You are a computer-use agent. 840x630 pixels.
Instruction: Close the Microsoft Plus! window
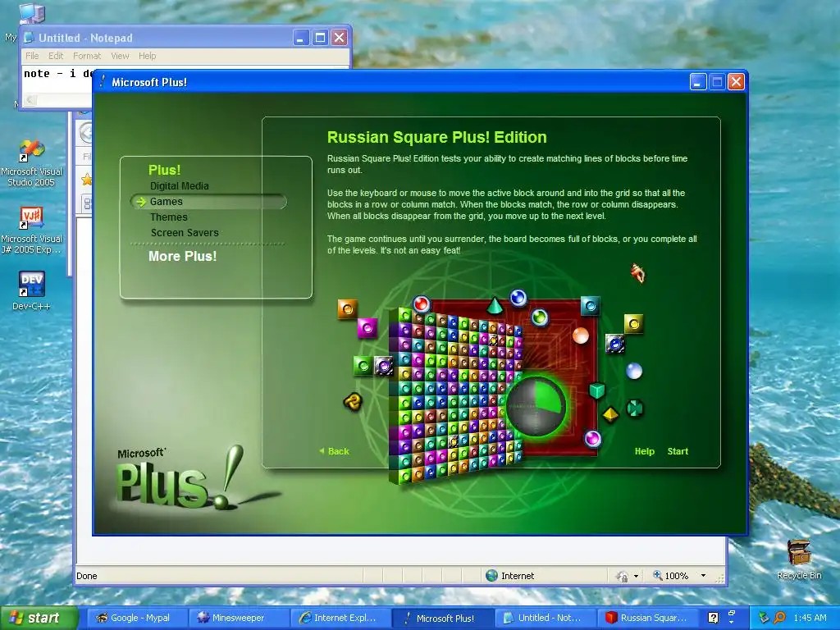click(x=737, y=82)
